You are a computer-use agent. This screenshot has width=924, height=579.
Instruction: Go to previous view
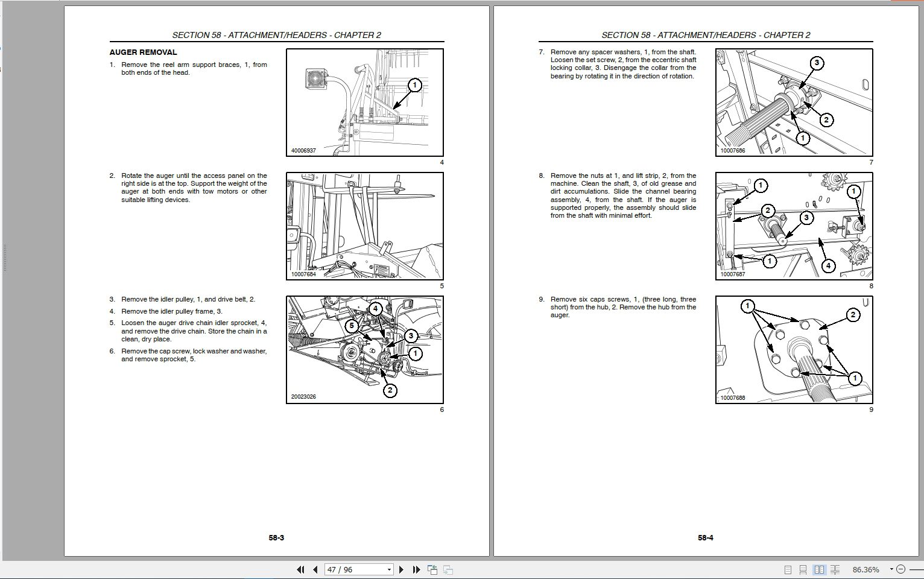[432, 569]
